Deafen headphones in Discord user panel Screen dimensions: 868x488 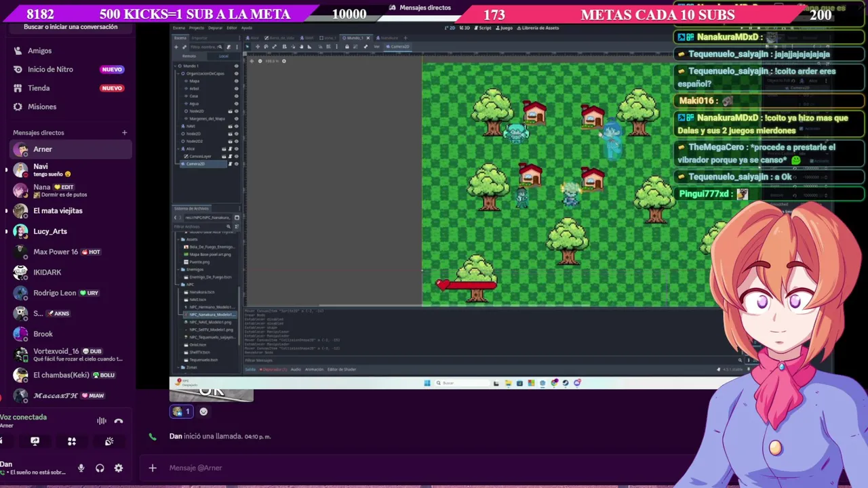100,468
